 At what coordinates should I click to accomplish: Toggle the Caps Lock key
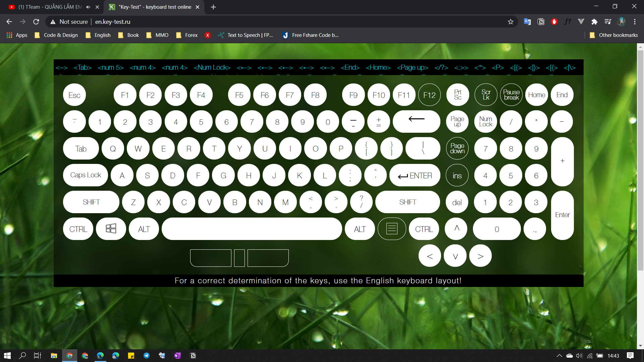(x=86, y=175)
